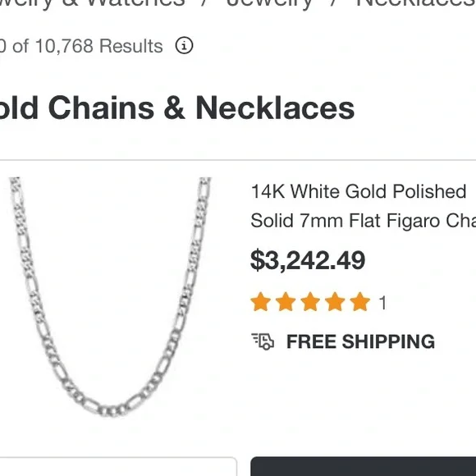Open the results info icon
This screenshot has height=476, width=476.
click(x=184, y=45)
